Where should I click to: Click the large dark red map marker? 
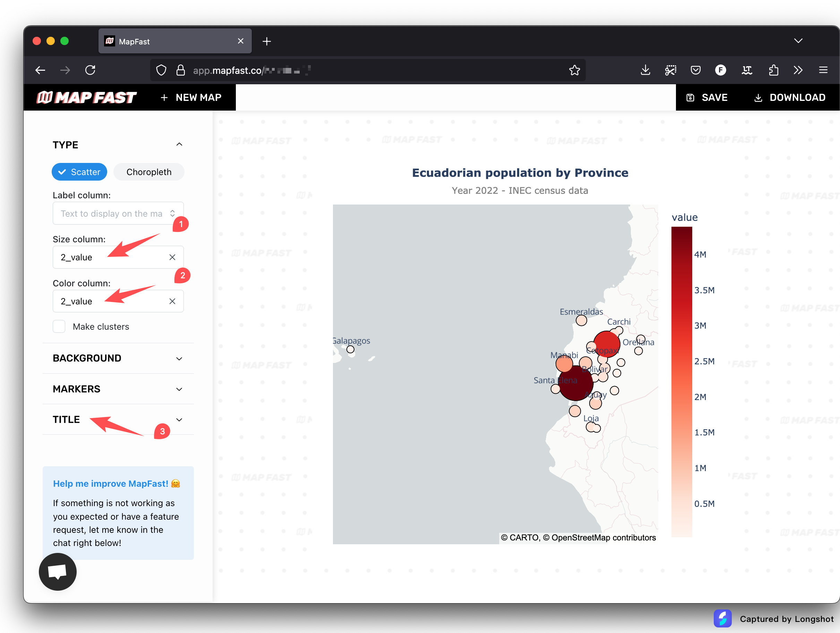576,383
